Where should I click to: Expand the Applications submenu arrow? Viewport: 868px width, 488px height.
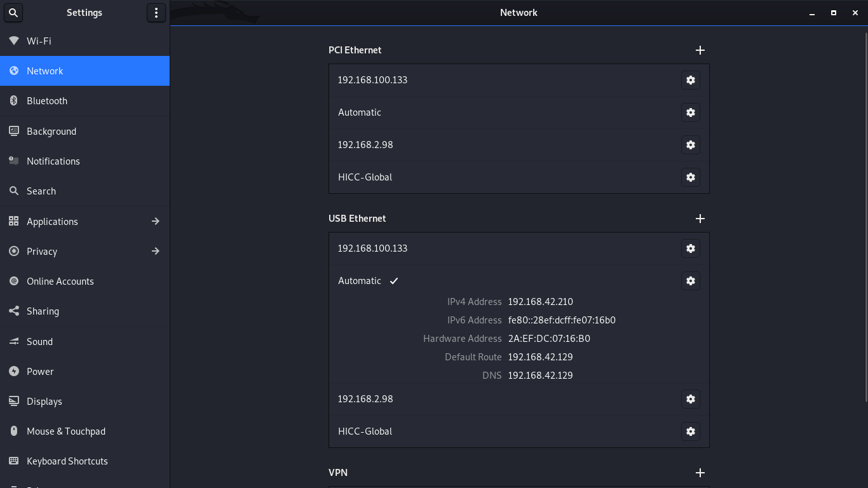click(156, 221)
